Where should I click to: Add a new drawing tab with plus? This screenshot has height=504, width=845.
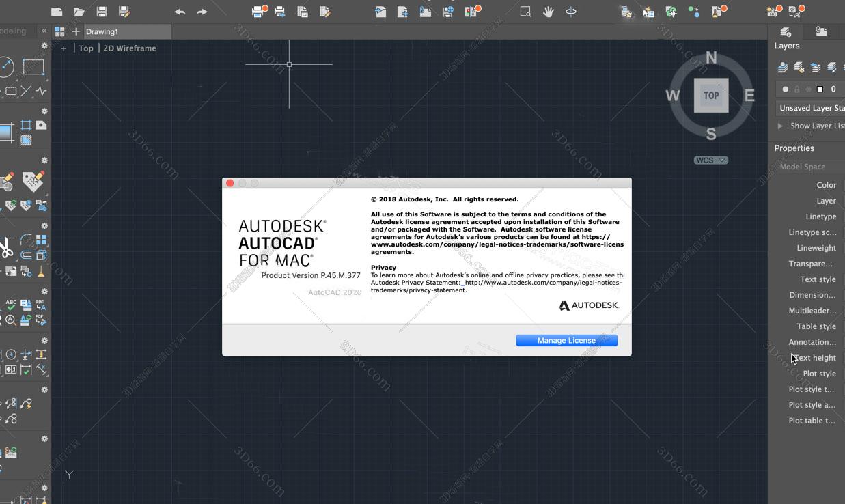76,31
